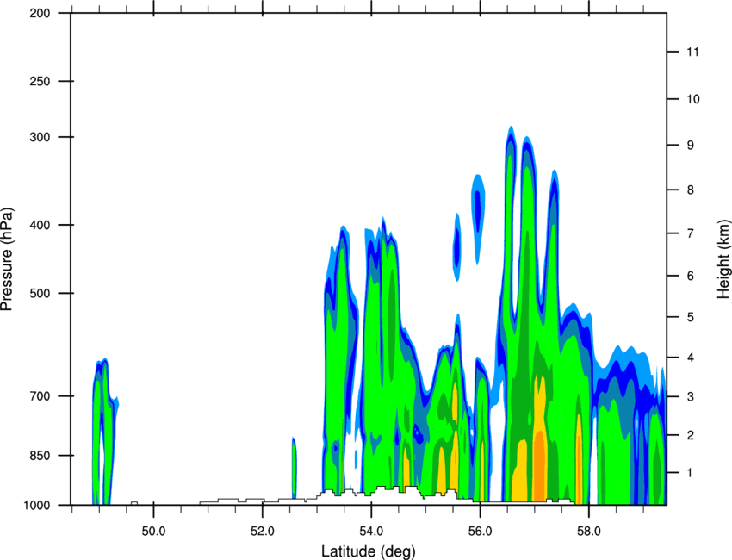
Task: Select the 500 pressure tick label
Action: click(x=40, y=293)
